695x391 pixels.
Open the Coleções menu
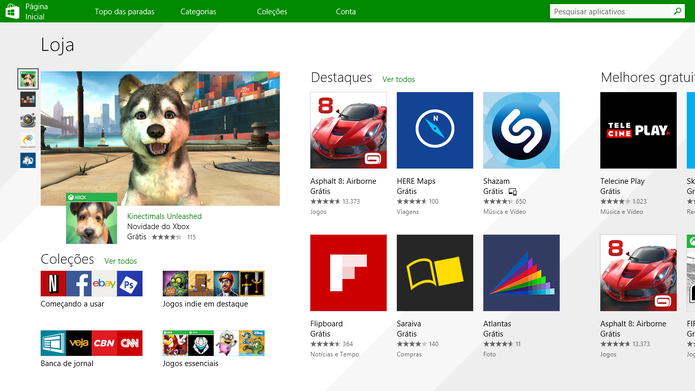coord(272,12)
